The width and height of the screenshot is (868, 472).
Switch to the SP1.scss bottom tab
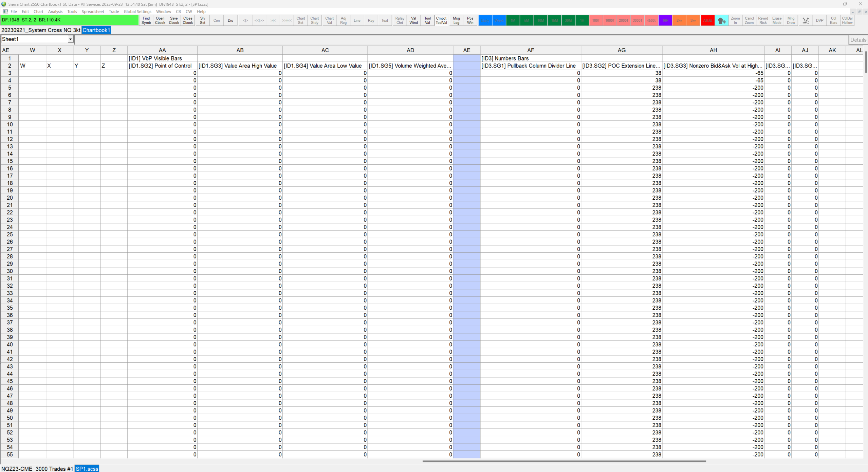[x=87, y=469]
